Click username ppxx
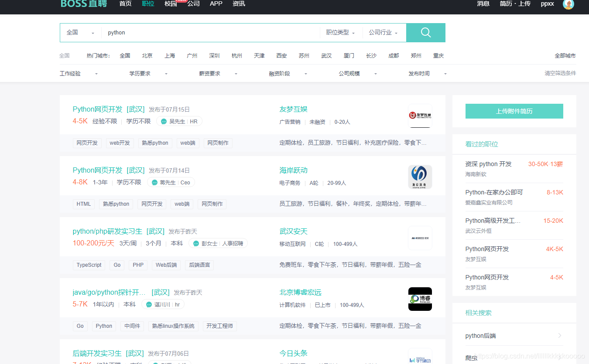This screenshot has width=589, height=364. 548,3
